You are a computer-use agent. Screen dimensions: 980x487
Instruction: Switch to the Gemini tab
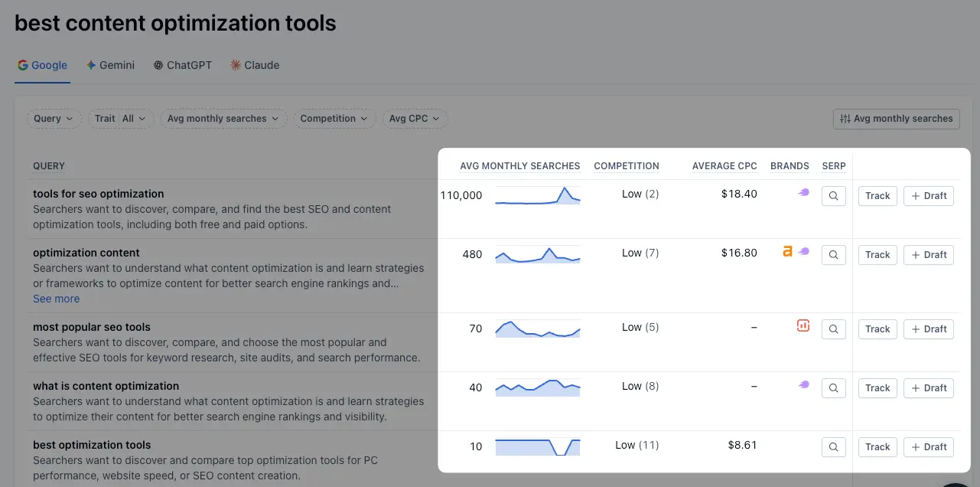[111, 65]
